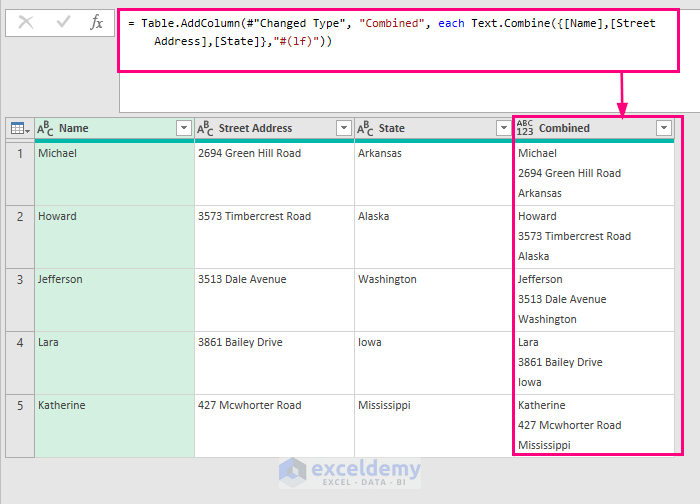
Task: Click the Combined cell for row 4, Lara
Action: point(595,363)
